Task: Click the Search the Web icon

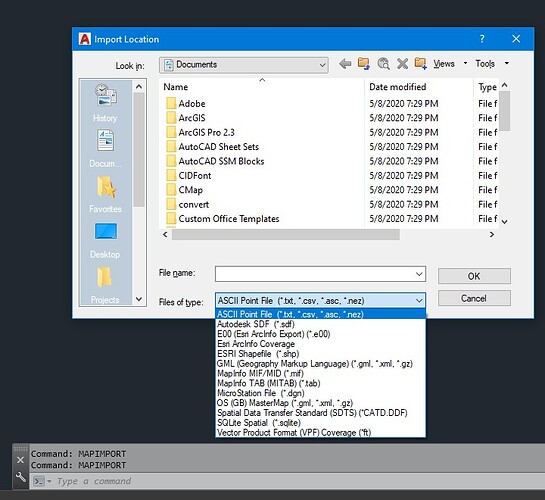Action: (383, 64)
